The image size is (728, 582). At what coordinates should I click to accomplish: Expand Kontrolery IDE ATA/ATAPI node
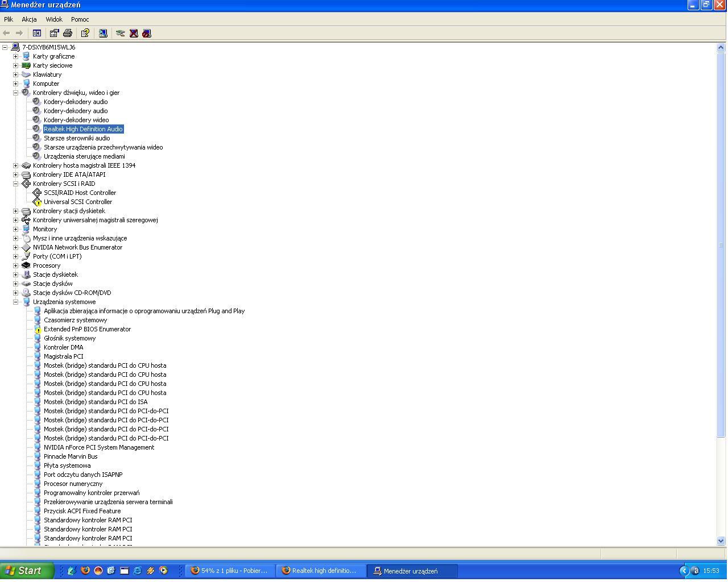coord(16,174)
